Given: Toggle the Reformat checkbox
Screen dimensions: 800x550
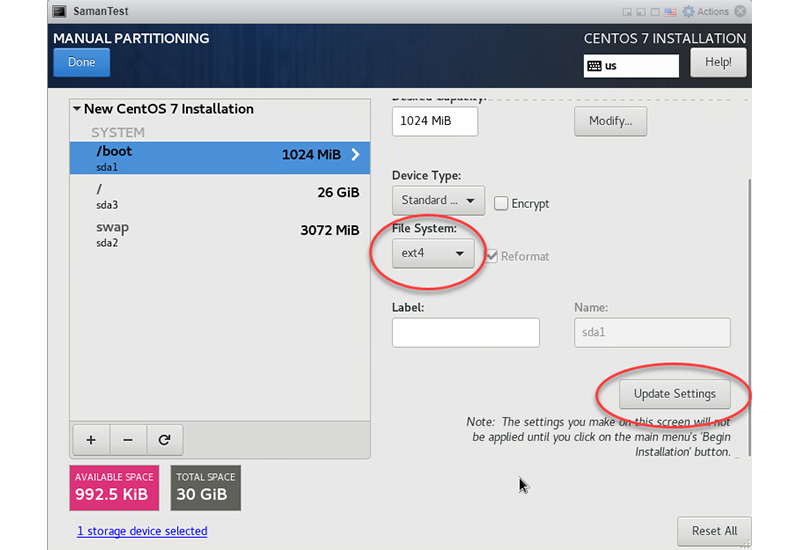Looking at the screenshot, I should (x=492, y=256).
